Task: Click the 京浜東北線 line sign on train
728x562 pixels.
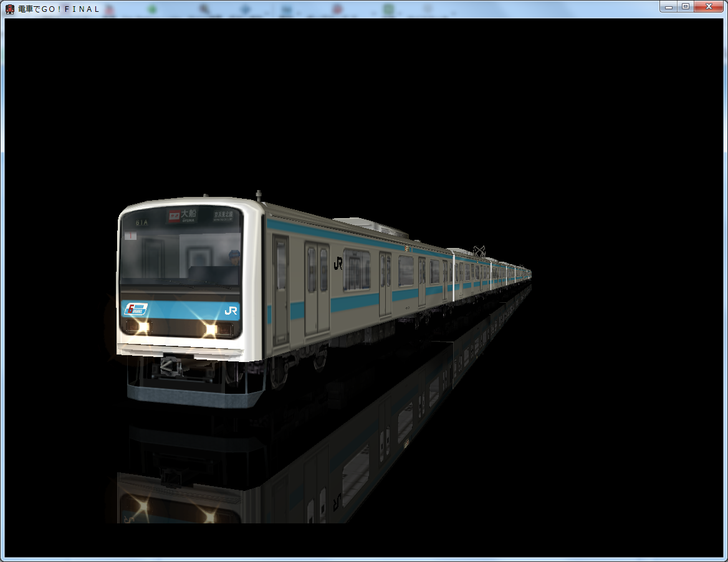Action: click(x=223, y=216)
